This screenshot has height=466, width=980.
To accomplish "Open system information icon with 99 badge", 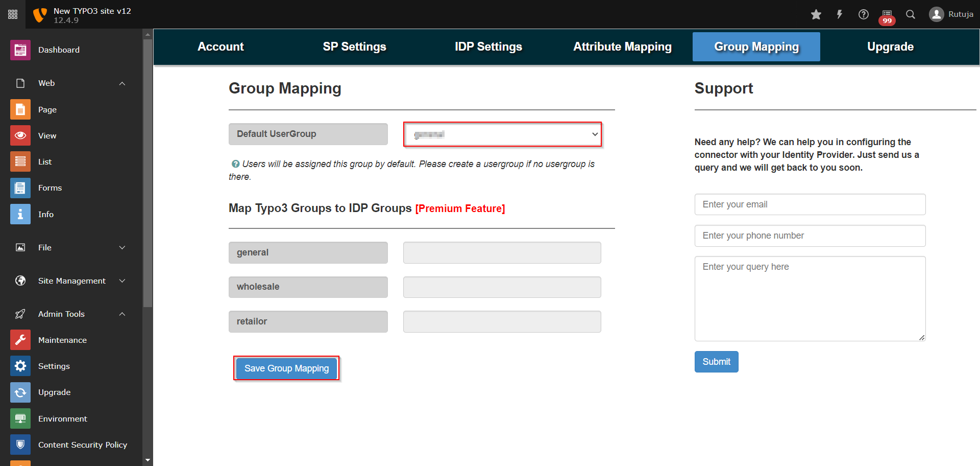I will click(x=887, y=15).
